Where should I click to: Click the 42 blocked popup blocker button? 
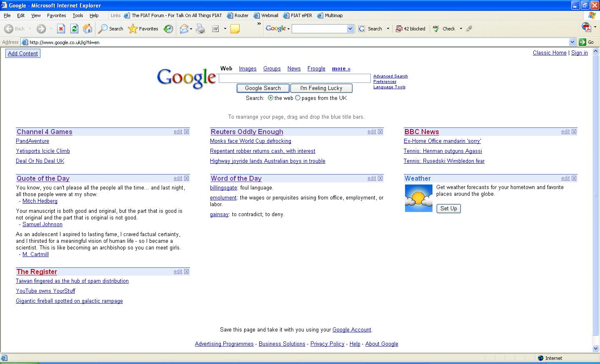(x=410, y=29)
